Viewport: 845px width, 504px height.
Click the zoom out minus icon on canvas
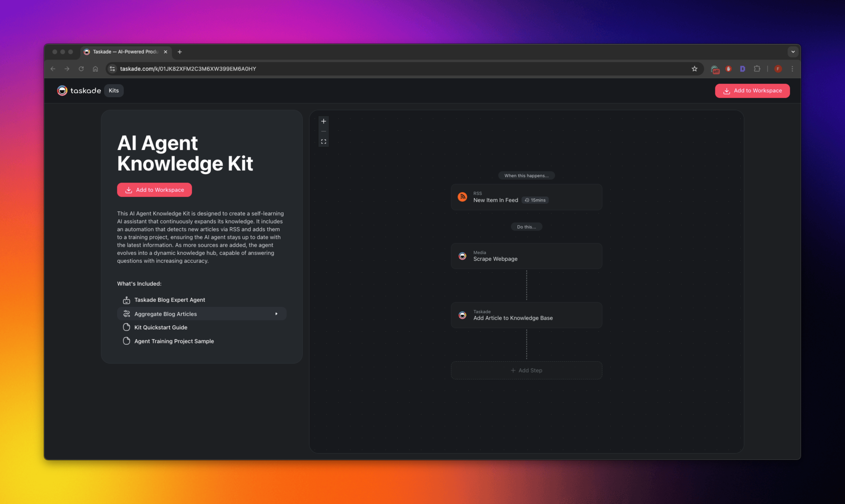(323, 131)
